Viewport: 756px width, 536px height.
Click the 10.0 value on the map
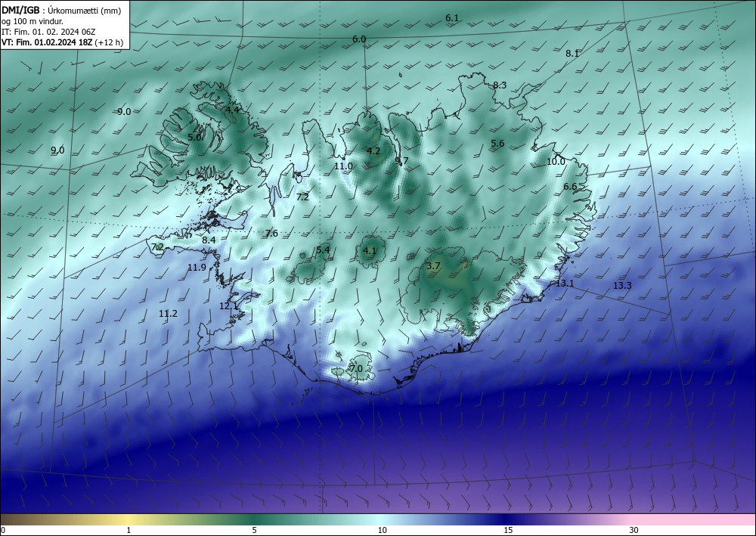point(556,162)
